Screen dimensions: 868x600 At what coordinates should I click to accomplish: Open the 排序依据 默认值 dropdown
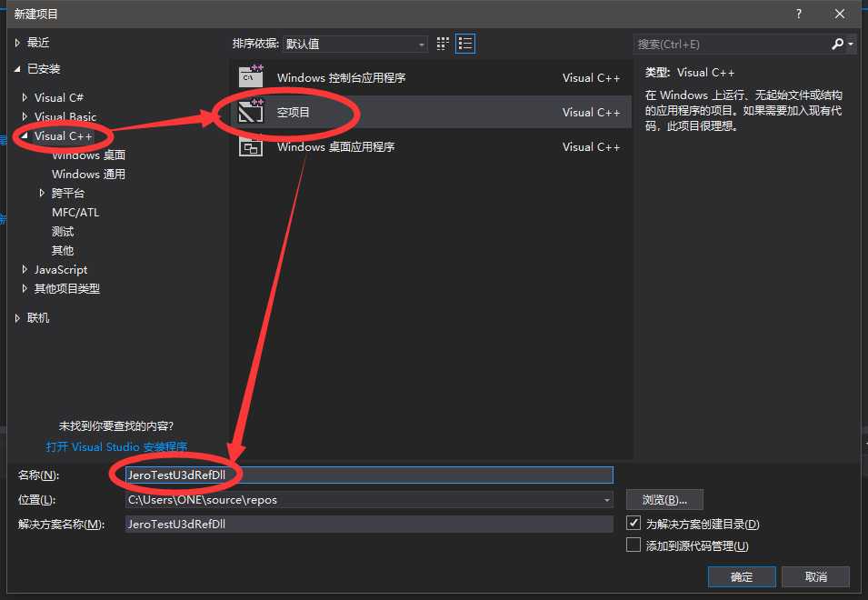(354, 44)
